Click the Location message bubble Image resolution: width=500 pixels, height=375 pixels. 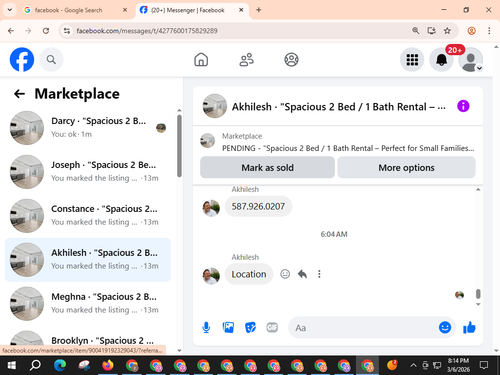click(249, 274)
